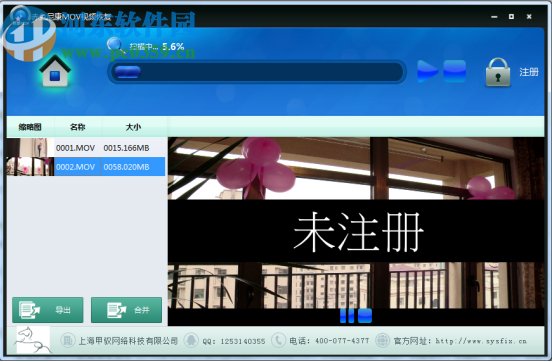Click the QQ contact icon
Screen dimensions: 552x362
[191, 341]
